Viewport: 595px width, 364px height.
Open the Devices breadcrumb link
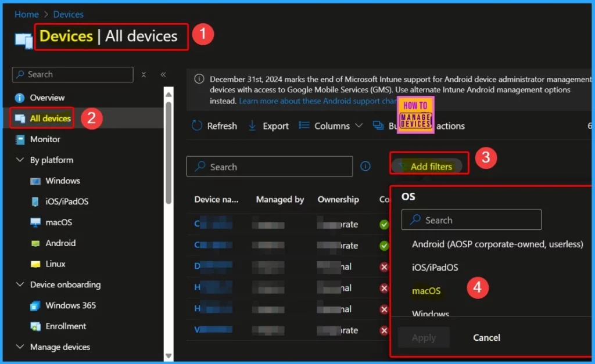pos(69,15)
